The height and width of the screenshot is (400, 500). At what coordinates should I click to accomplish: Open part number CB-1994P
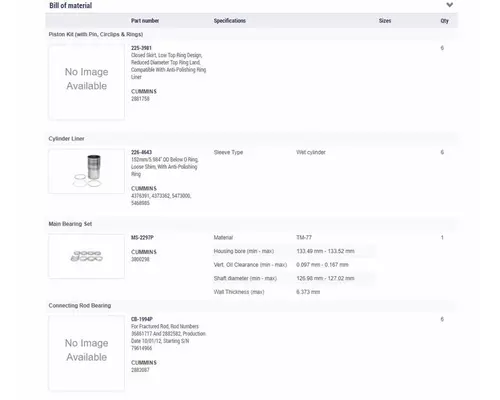142,319
